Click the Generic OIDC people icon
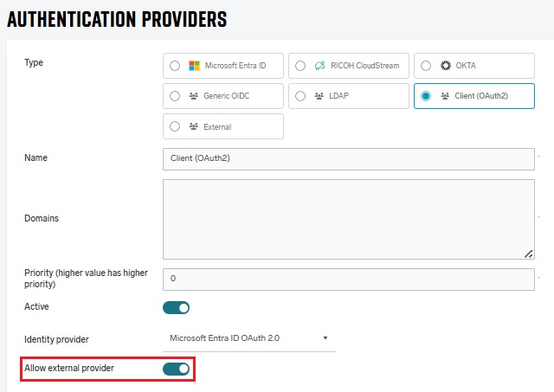The image size is (554, 392). [x=194, y=96]
